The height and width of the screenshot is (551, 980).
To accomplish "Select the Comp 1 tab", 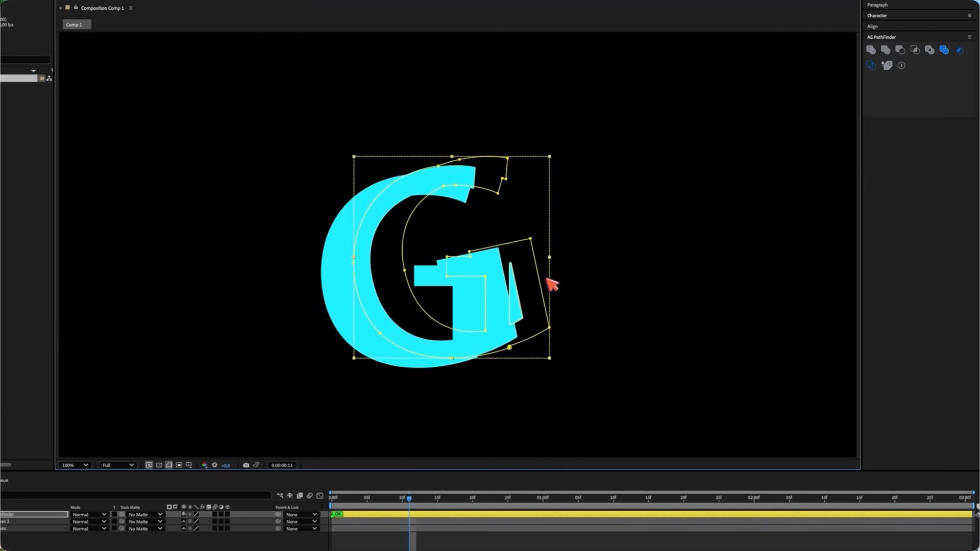I will 75,24.
